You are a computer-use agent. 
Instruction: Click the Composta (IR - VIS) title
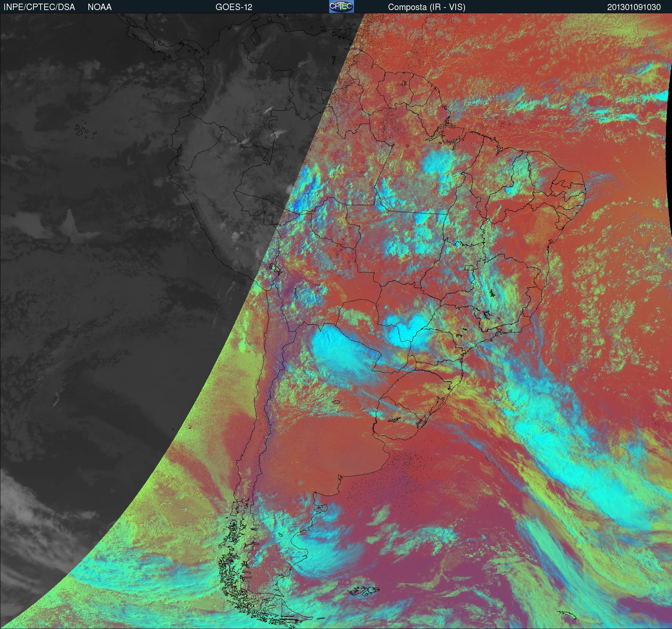point(427,7)
